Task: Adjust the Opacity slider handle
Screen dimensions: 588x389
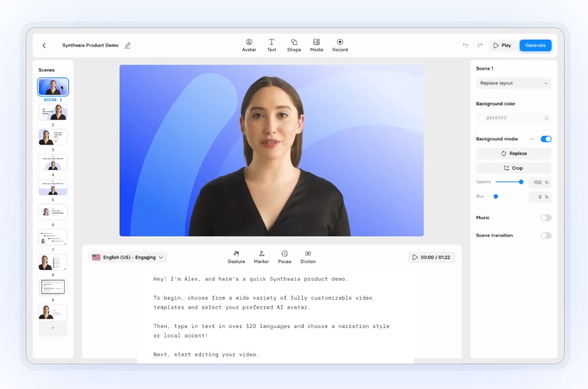Action: pyautogui.click(x=521, y=182)
